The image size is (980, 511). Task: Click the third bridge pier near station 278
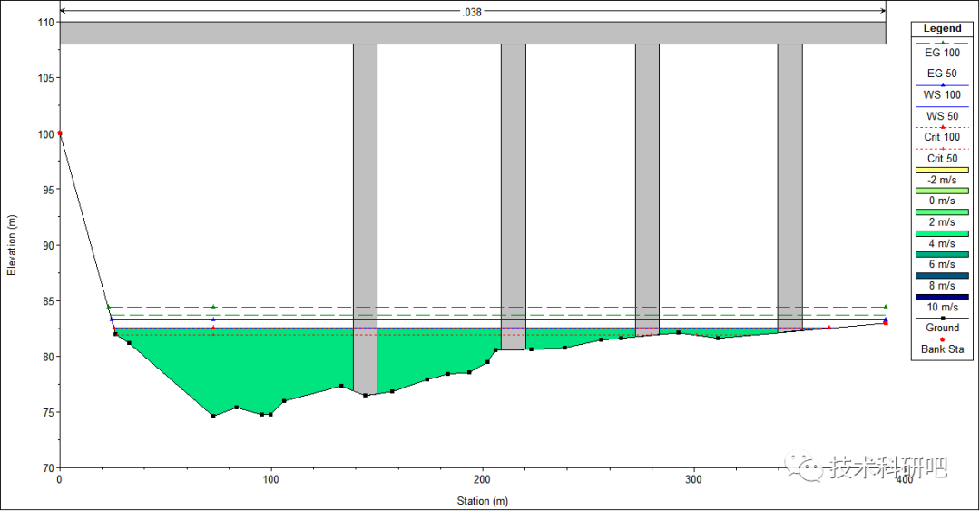647,190
